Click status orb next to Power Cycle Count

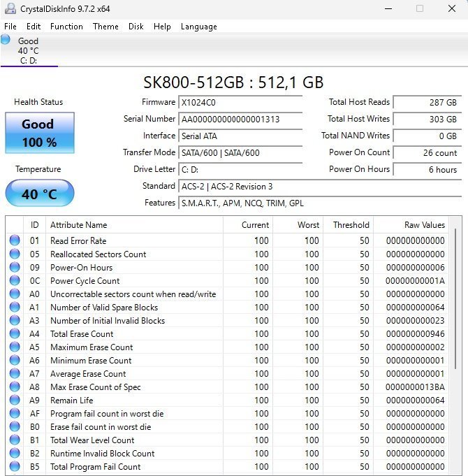pyautogui.click(x=15, y=281)
